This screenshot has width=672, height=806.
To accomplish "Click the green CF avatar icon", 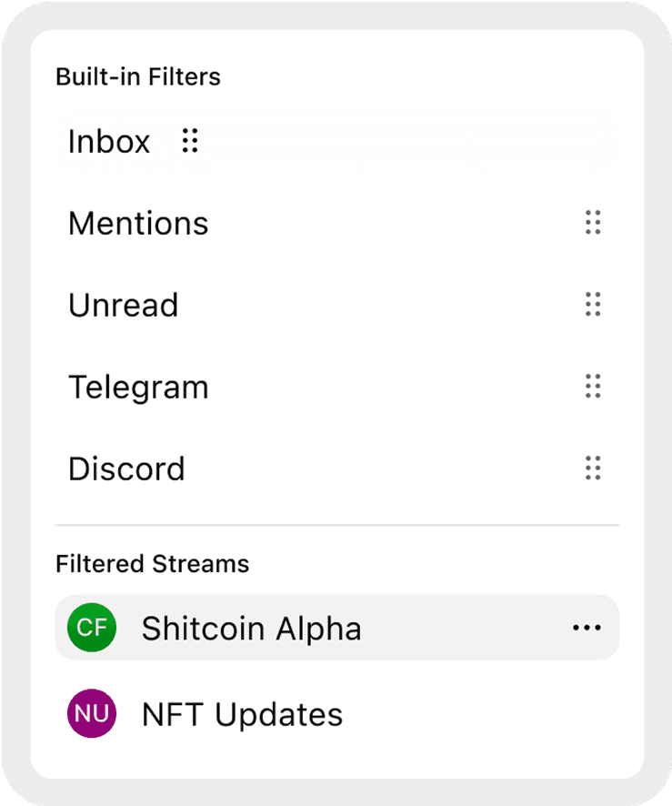I will [92, 628].
